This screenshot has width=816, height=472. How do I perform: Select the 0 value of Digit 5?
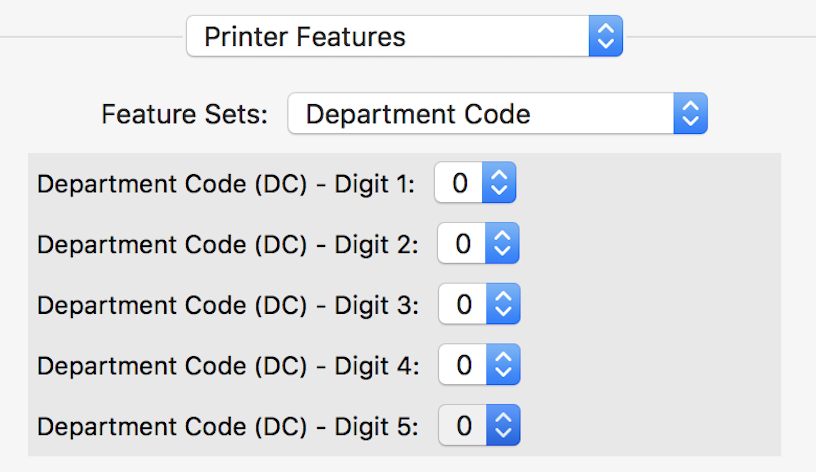tap(463, 426)
